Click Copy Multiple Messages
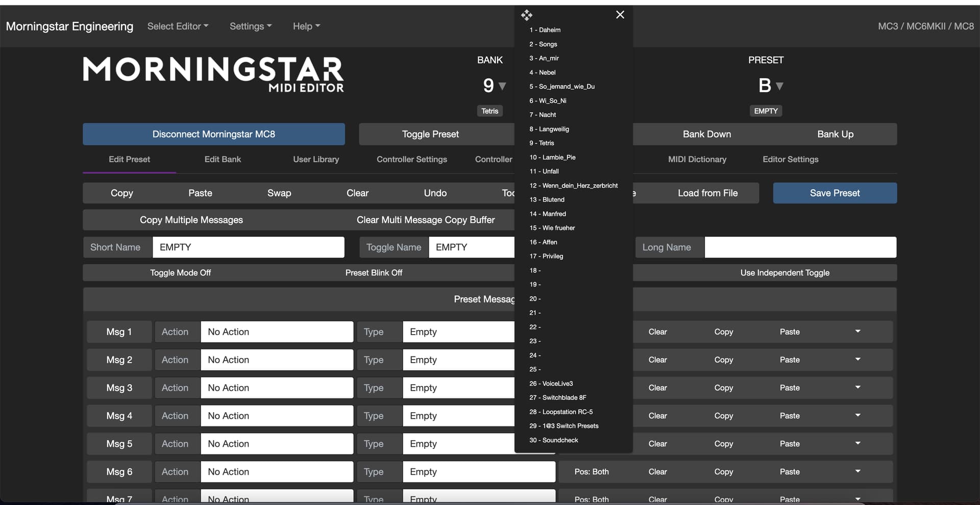 191,220
